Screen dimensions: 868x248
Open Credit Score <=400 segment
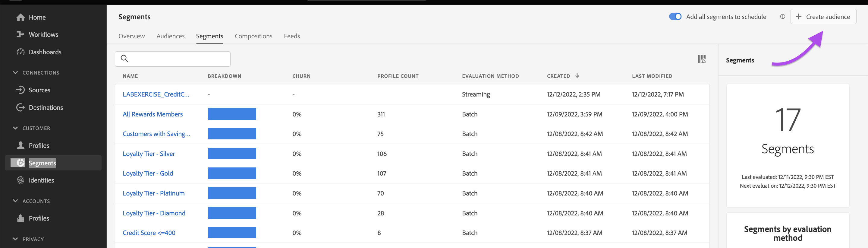pyautogui.click(x=149, y=233)
